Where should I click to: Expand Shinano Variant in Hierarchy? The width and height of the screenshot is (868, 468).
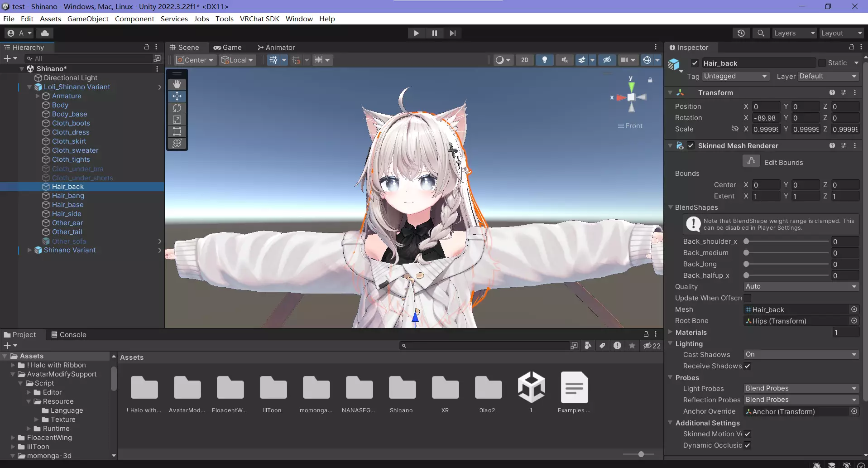pos(29,250)
